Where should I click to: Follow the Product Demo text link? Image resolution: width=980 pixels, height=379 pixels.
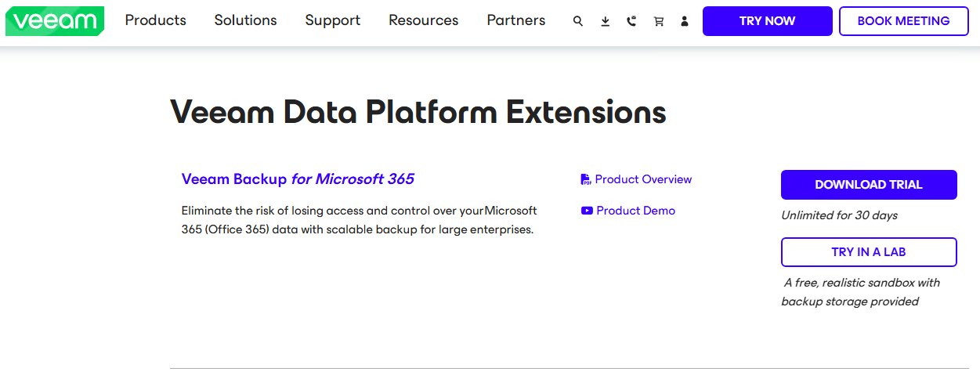[x=635, y=211]
